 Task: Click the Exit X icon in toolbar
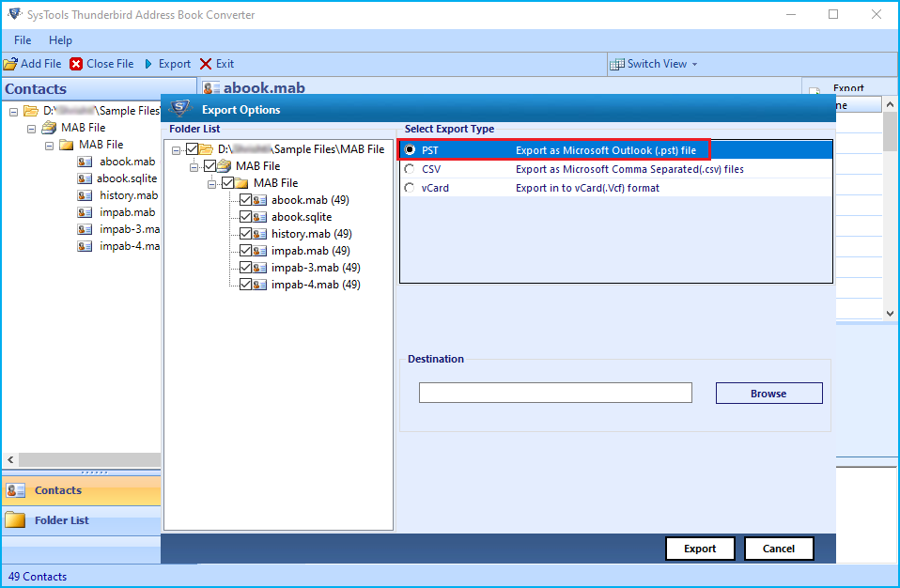coord(206,64)
